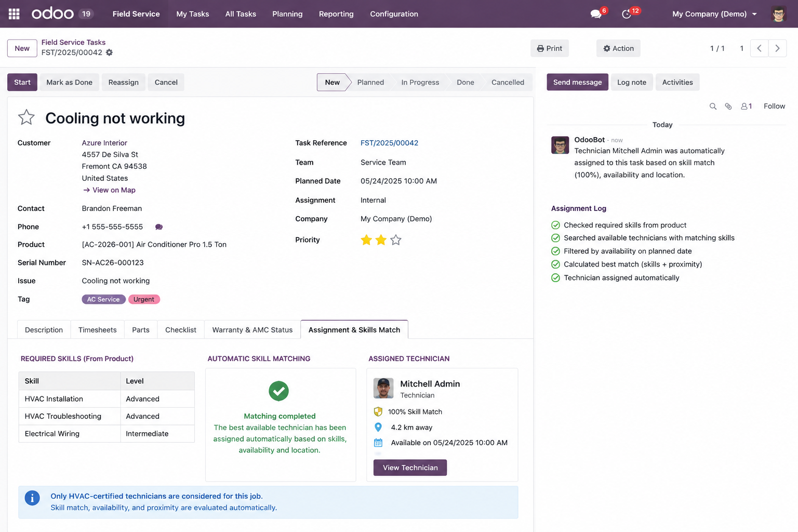Toggle the favorite star next to task title
This screenshot has height=532, width=798.
[26, 117]
